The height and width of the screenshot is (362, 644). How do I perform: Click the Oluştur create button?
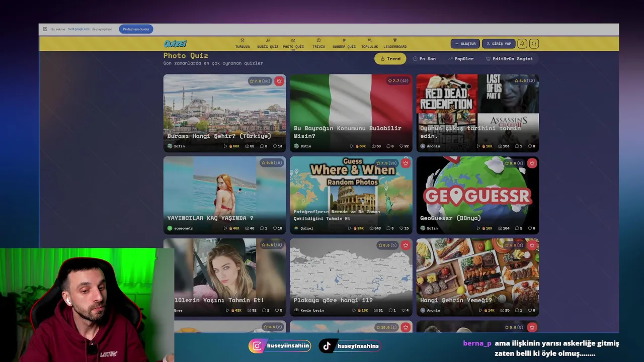465,44
